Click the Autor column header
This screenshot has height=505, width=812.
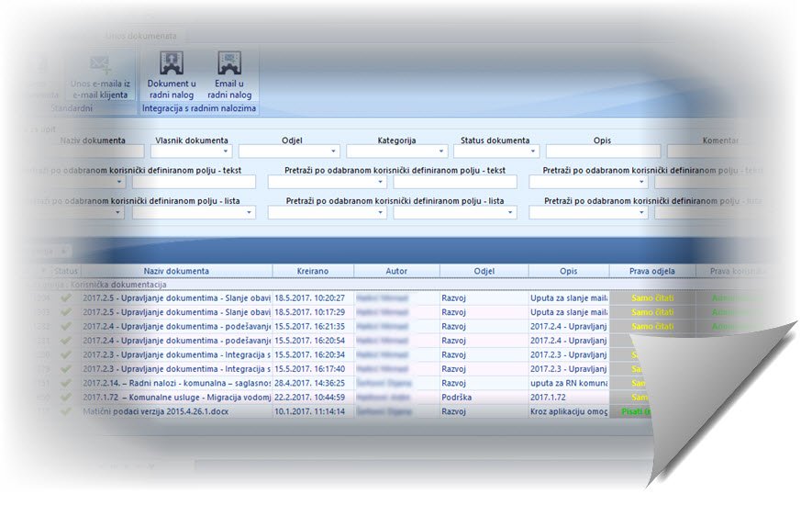396,272
